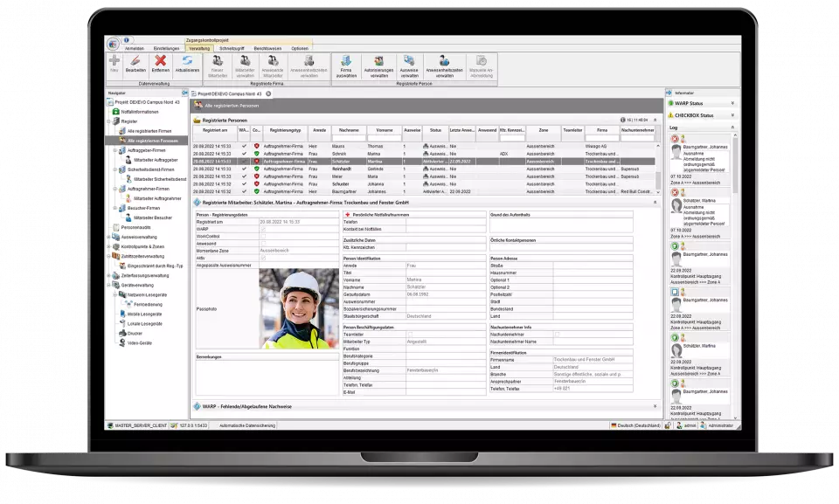The image size is (839, 504).
Task: Toggle the Nachunternehmer checkbox
Action: (x=557, y=333)
